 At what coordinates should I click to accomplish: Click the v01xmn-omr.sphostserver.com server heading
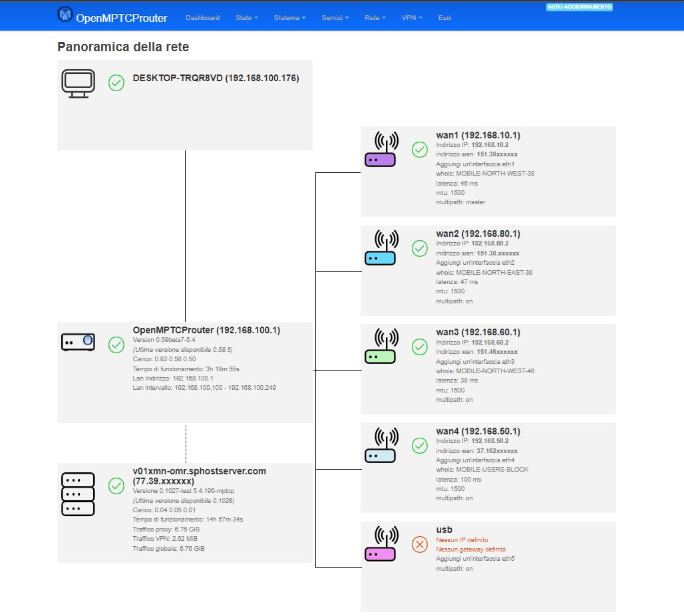200,476
